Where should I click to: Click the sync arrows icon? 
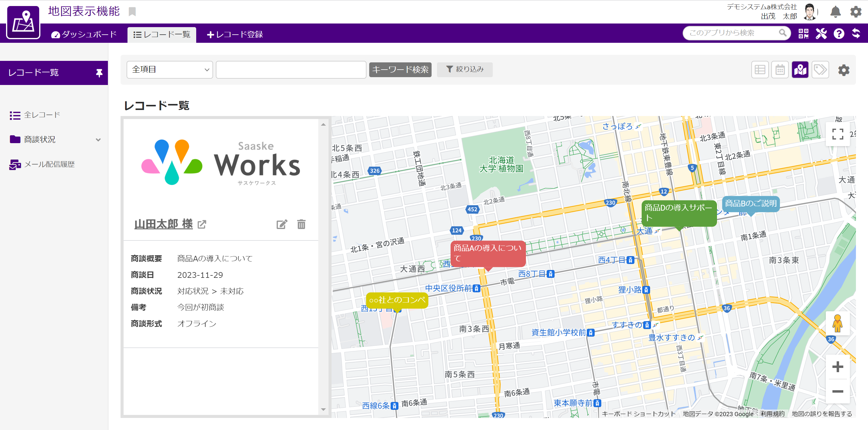pos(856,33)
